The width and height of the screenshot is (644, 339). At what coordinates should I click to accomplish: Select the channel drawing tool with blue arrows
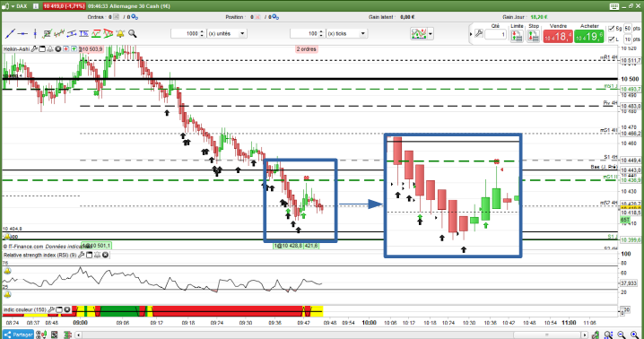(72, 34)
